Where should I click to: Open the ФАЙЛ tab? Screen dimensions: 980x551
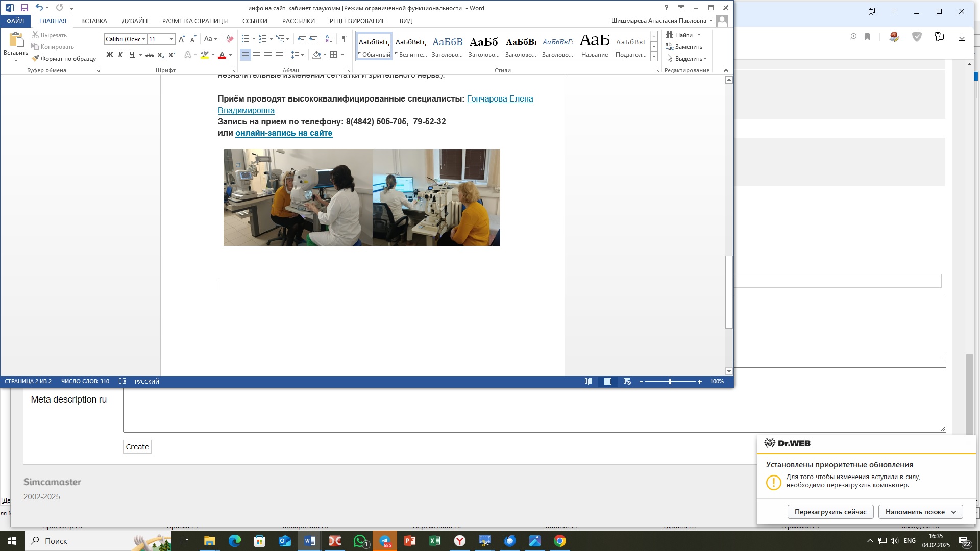[15, 21]
